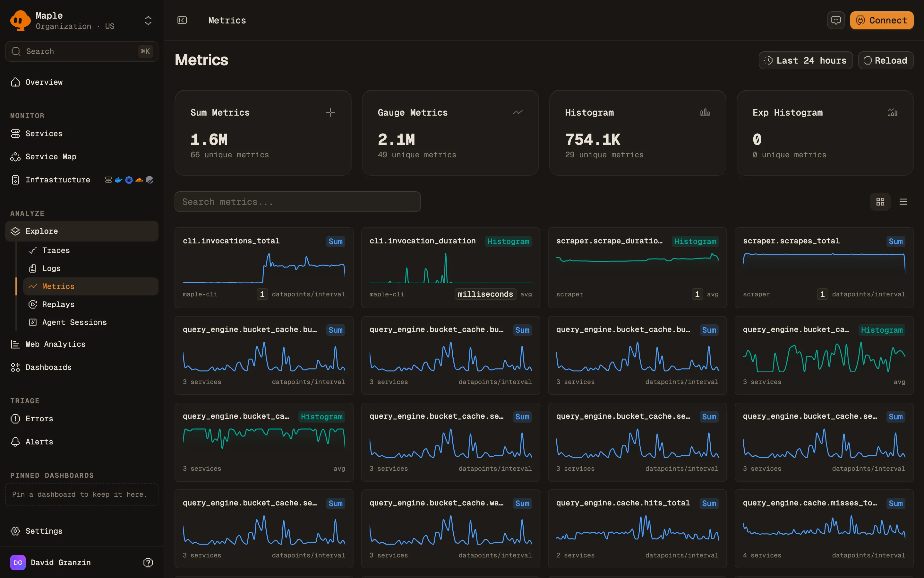The width and height of the screenshot is (924, 578).
Task: Switch to list view
Action: click(903, 202)
